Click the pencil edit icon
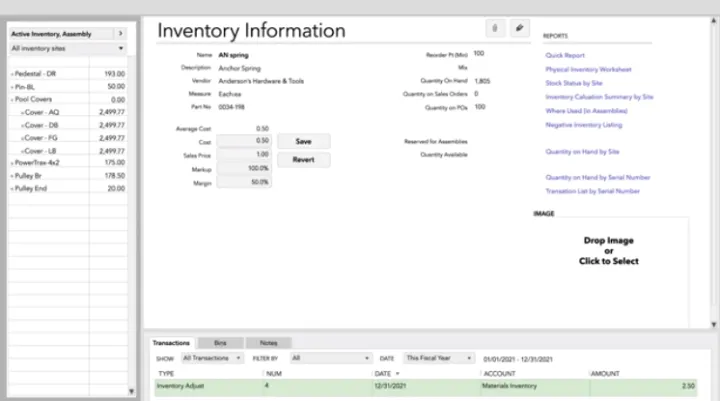Screen dimensions: 720x401 click(519, 29)
